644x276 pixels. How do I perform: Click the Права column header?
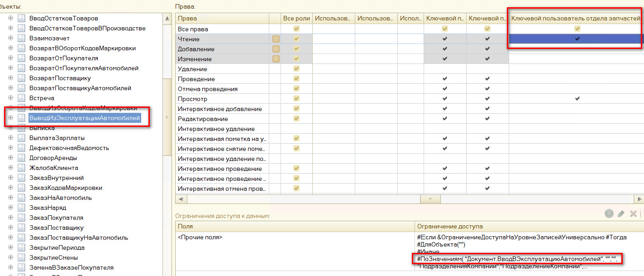pyautogui.click(x=222, y=19)
